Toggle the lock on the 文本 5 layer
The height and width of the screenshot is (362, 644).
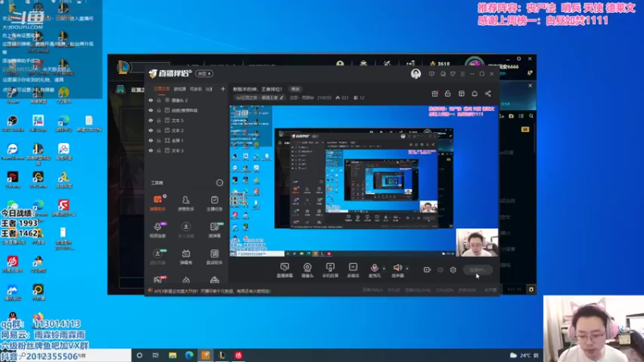[159, 120]
